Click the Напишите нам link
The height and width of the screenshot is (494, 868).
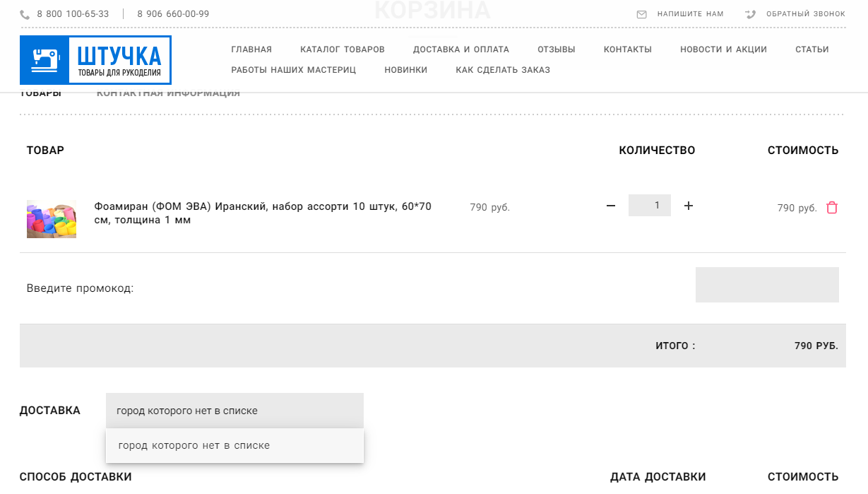[x=690, y=14]
